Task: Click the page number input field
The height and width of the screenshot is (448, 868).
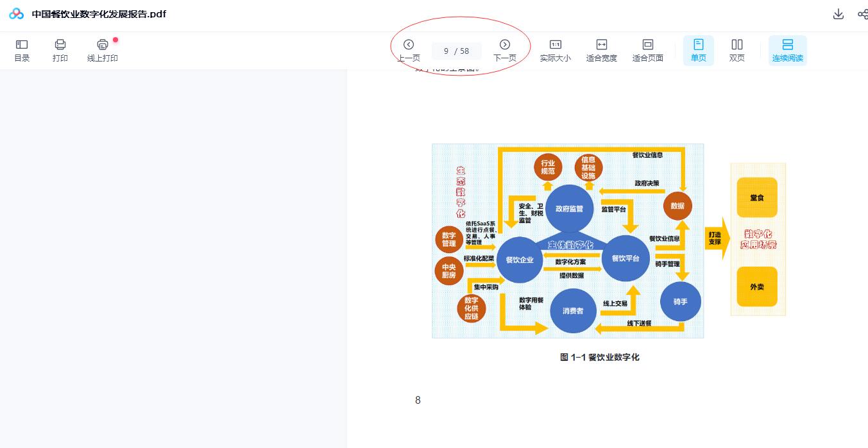Action: [x=456, y=51]
